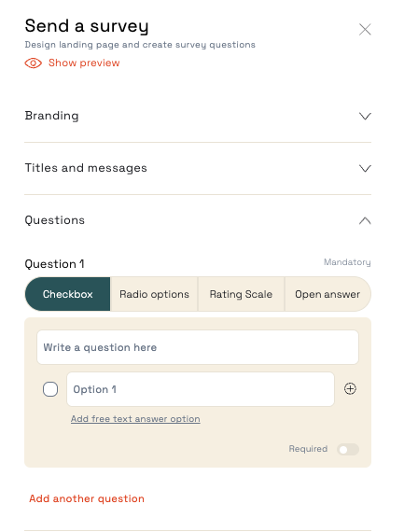The width and height of the screenshot is (404, 532).
Task: Click the Questions section heading
Action: (55, 220)
